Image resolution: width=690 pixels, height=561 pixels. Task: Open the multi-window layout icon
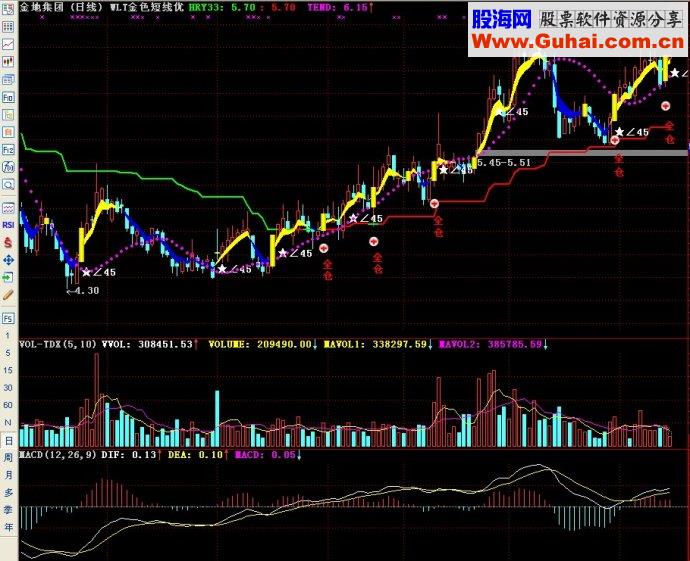8,80
